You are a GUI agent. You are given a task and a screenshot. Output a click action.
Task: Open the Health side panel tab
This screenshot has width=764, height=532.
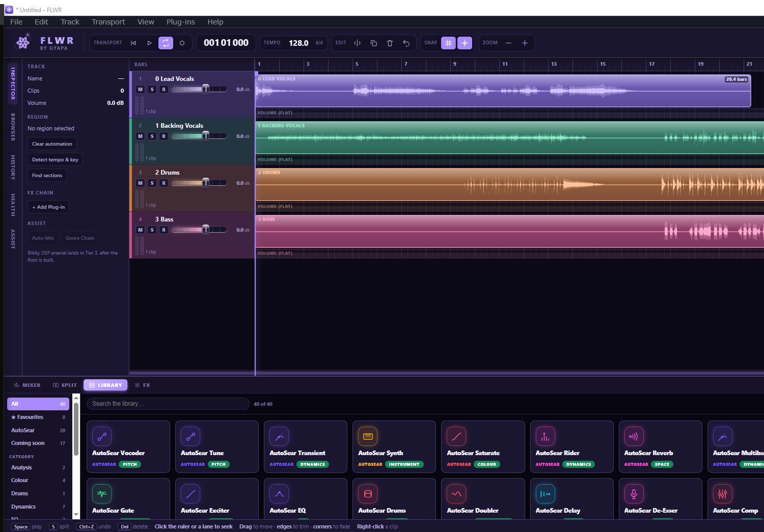pos(13,205)
